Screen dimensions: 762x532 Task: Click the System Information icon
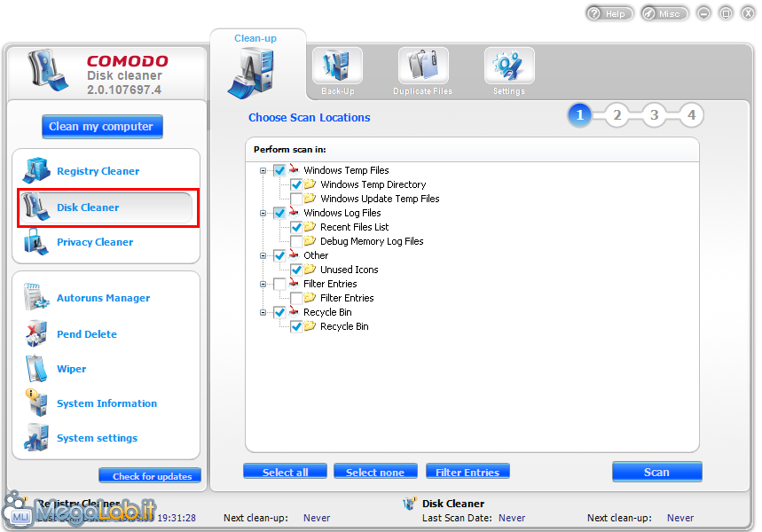pos(36,403)
